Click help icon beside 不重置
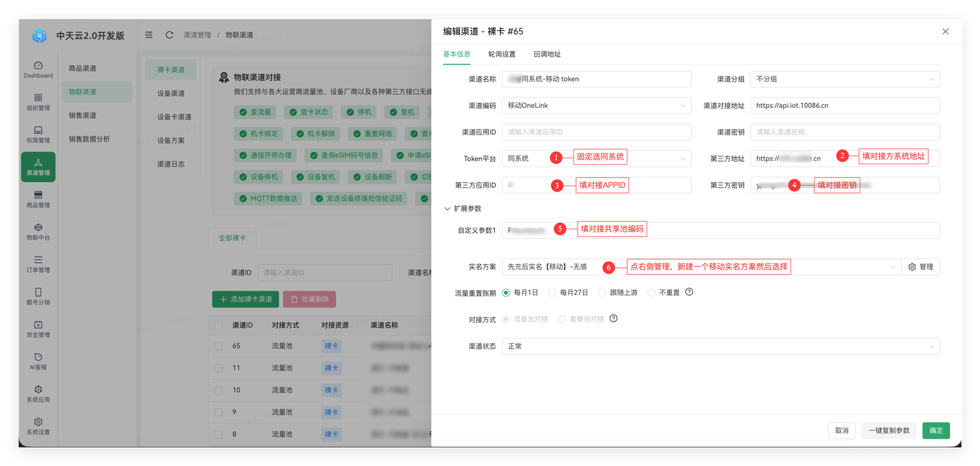Image resolution: width=980 pixels, height=466 pixels. 689,292
